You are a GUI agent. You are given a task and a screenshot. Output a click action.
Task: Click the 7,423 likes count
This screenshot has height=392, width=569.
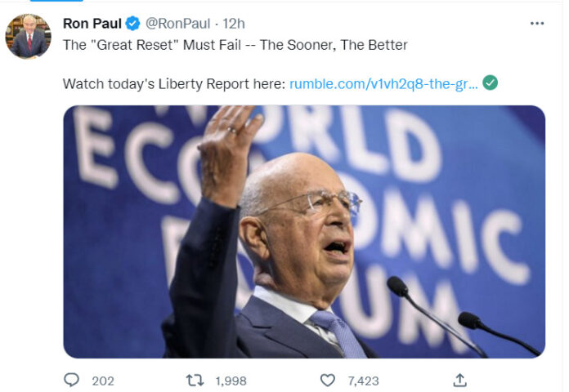tap(363, 381)
